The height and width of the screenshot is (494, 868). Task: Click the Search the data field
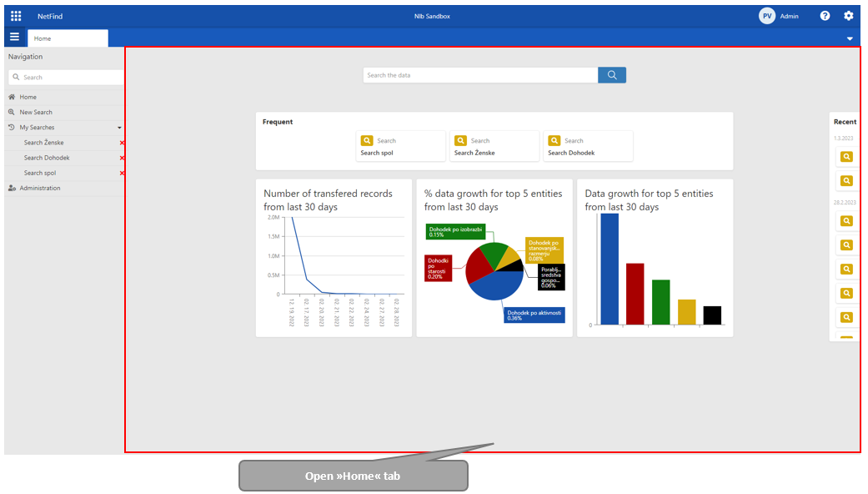pos(480,75)
